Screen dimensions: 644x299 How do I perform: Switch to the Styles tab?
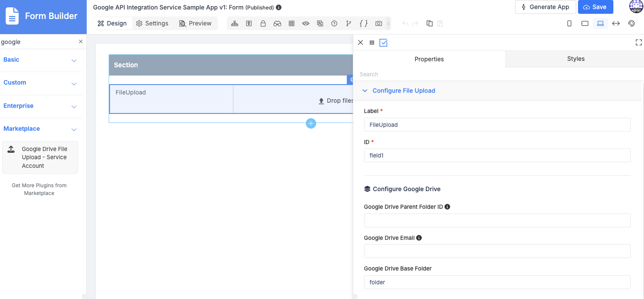575,59
